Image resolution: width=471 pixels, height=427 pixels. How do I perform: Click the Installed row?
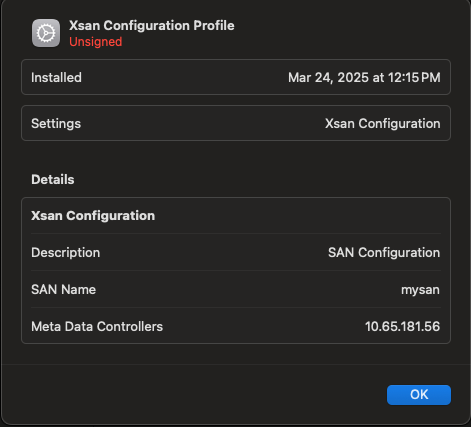coord(236,77)
